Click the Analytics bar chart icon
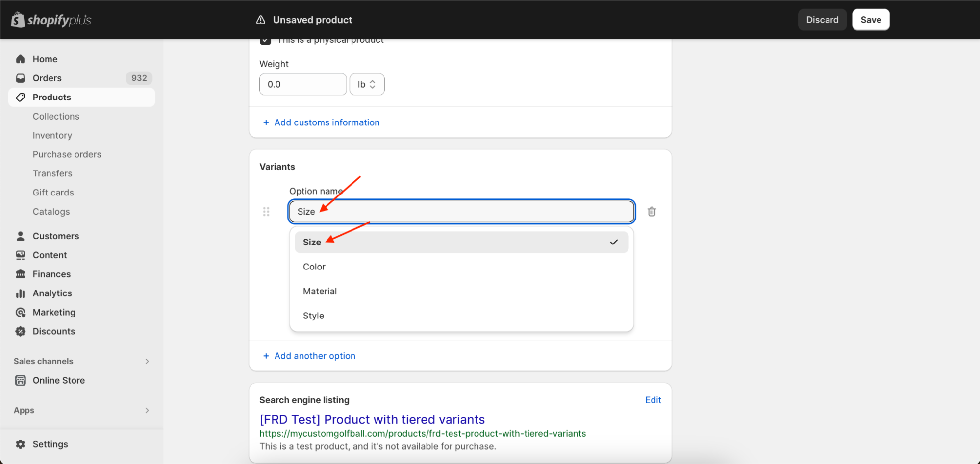This screenshot has width=980, height=464. click(x=21, y=293)
